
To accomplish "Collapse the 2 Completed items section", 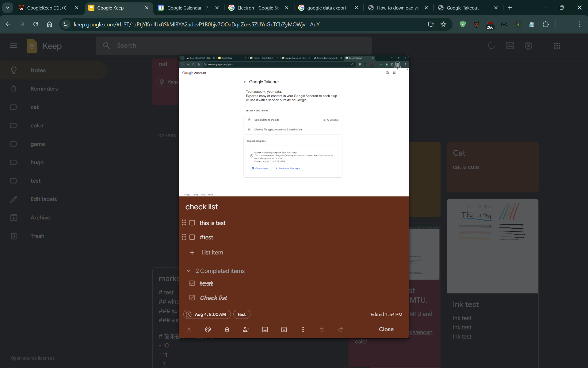I will click(x=189, y=271).
